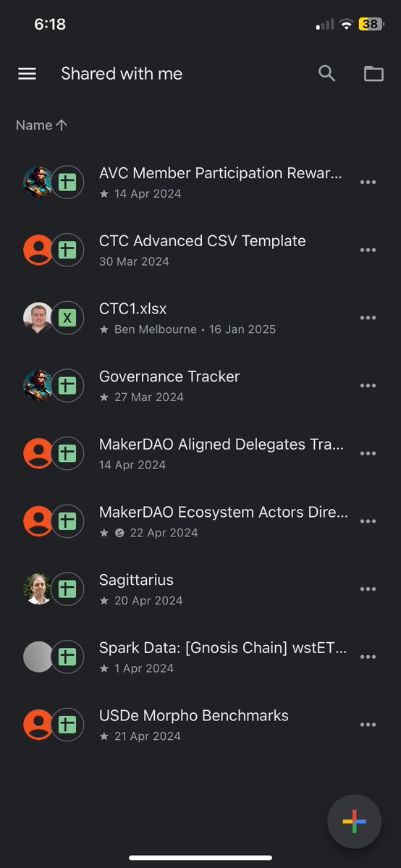
Task: Tap the search magnifier icon
Action: 326,73
